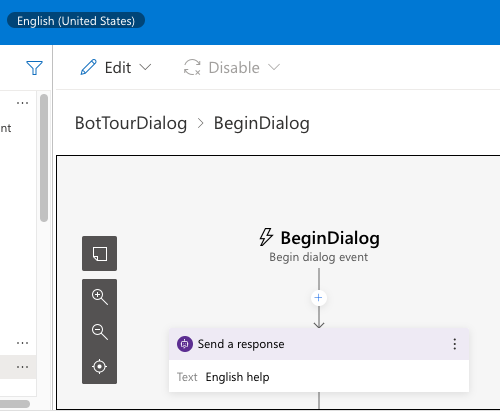Click the BeginDialog lightning trigger icon

pyautogui.click(x=266, y=237)
